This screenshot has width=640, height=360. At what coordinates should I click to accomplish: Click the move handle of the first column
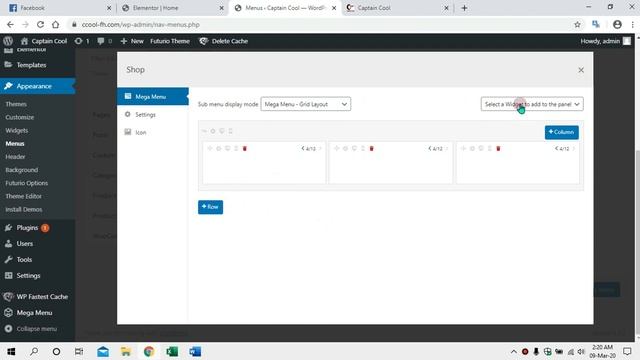click(210, 149)
